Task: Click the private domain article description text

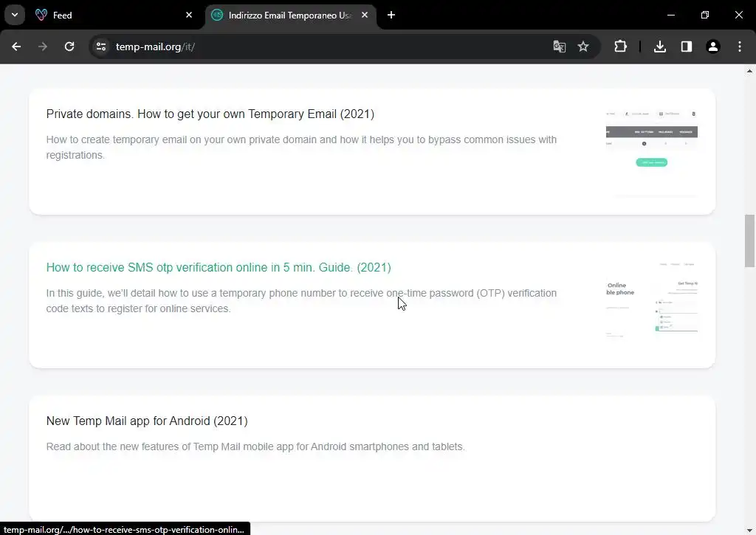Action: tap(301, 148)
